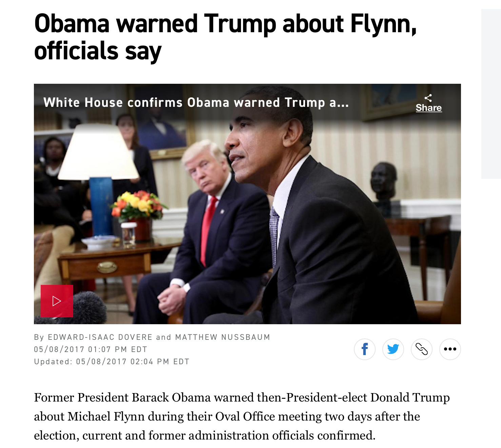Click the center of the video thumbnail
This screenshot has width=501, height=448.
point(247,204)
